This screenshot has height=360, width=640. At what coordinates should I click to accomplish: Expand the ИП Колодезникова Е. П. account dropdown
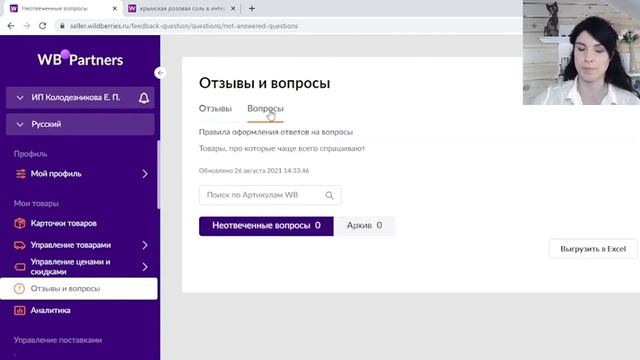[x=20, y=98]
